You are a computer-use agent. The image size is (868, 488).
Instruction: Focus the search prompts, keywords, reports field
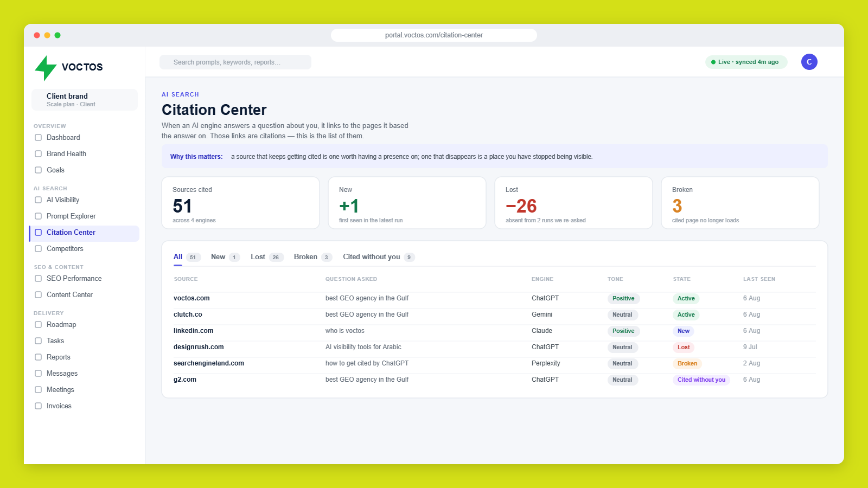click(235, 62)
